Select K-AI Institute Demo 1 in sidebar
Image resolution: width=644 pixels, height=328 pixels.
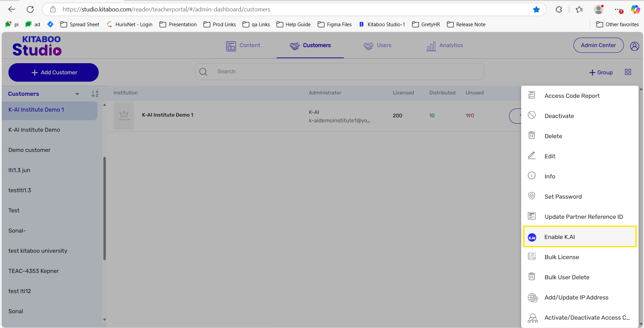point(49,110)
